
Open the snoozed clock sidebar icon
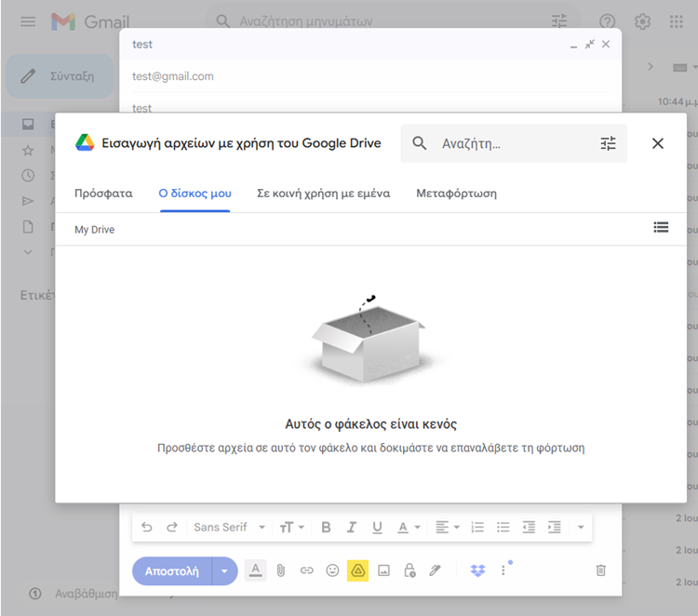[28, 175]
